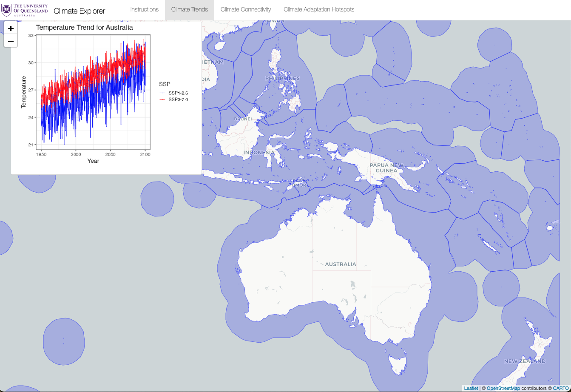The width and height of the screenshot is (571, 392).
Task: Click the AUSTRALIA map label
Action: tap(341, 264)
